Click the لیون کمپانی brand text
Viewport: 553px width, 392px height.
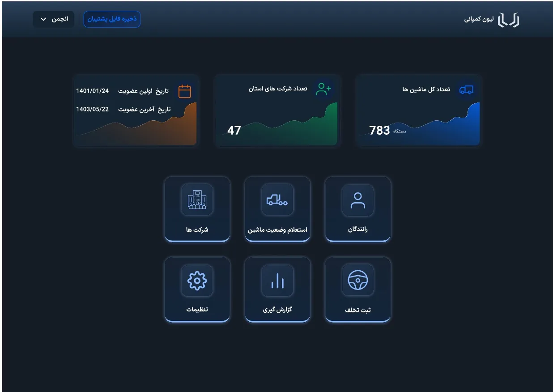pyautogui.click(x=479, y=20)
